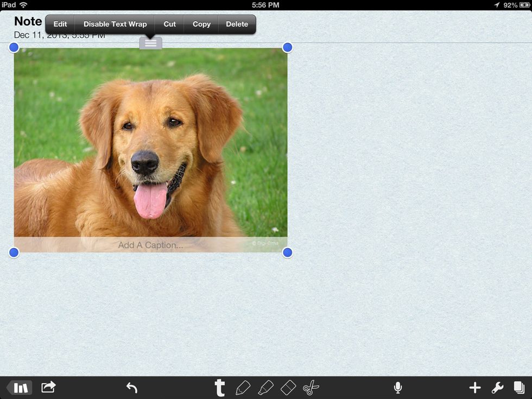Tap Copy in the popup menu
This screenshot has width=532, height=399.
coord(201,24)
